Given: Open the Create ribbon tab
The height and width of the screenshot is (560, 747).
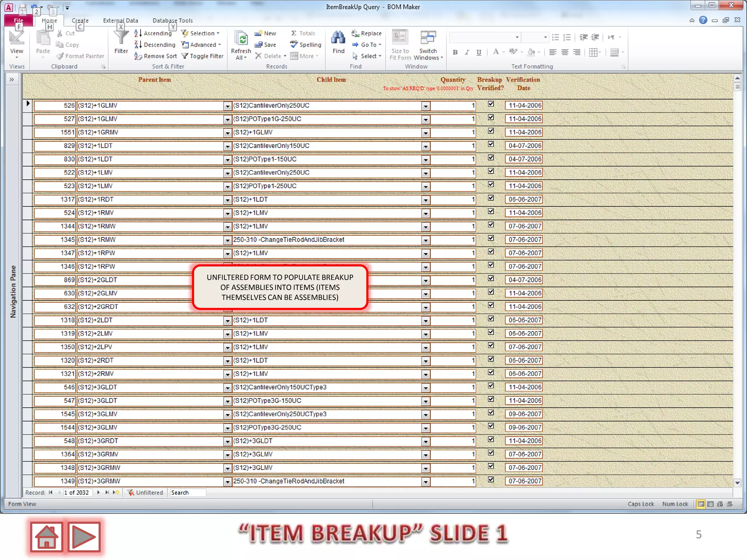Looking at the screenshot, I should point(80,20).
